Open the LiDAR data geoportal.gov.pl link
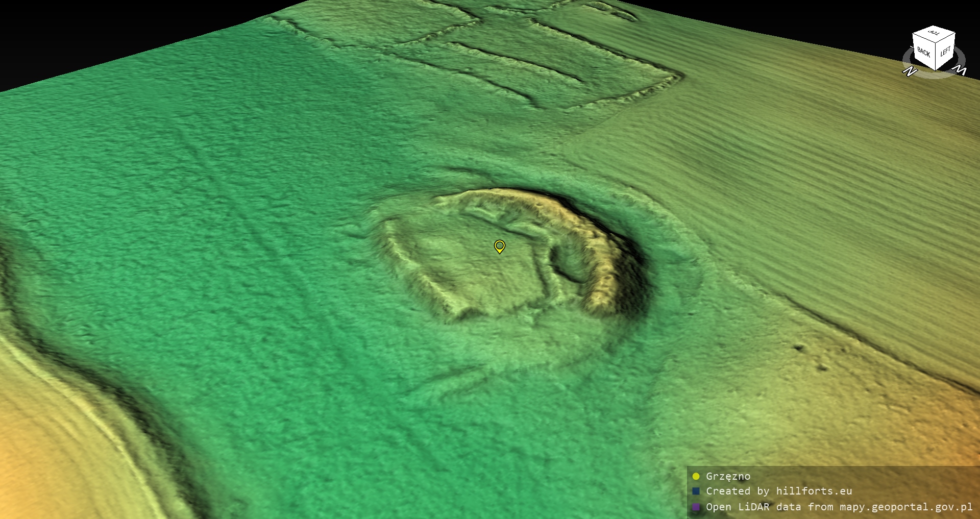 (839, 507)
